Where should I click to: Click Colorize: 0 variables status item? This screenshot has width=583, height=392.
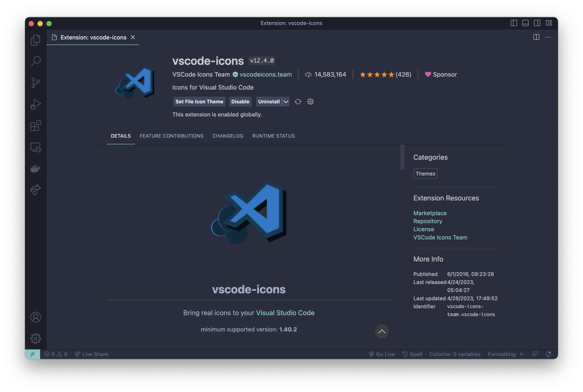(x=455, y=354)
